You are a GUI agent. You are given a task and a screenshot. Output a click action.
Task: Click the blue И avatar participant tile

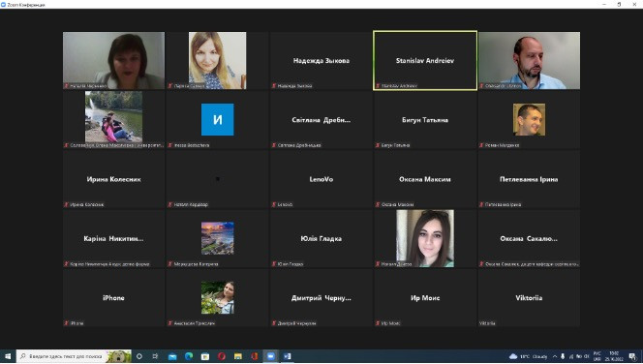pyautogui.click(x=217, y=120)
